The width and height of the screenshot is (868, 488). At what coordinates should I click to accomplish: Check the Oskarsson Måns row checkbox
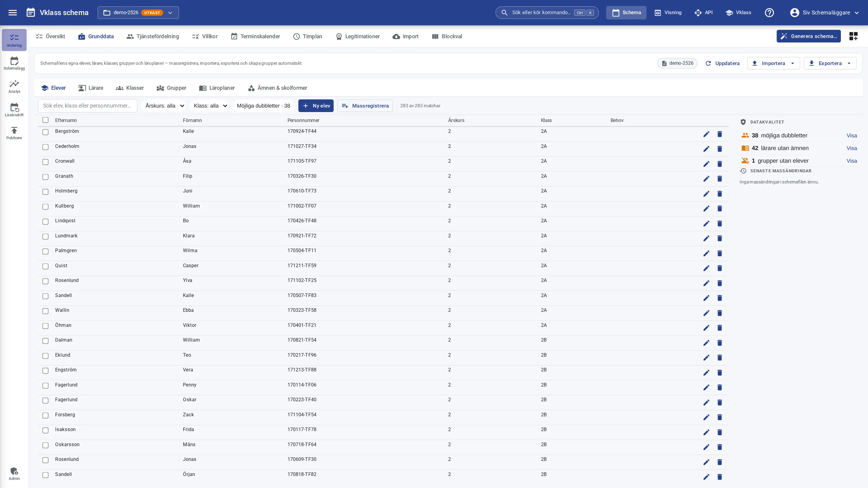coord(46,445)
